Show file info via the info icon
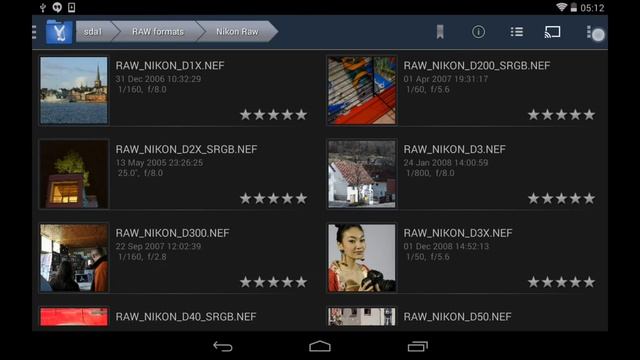The width and height of the screenshot is (640, 360). 478,32
